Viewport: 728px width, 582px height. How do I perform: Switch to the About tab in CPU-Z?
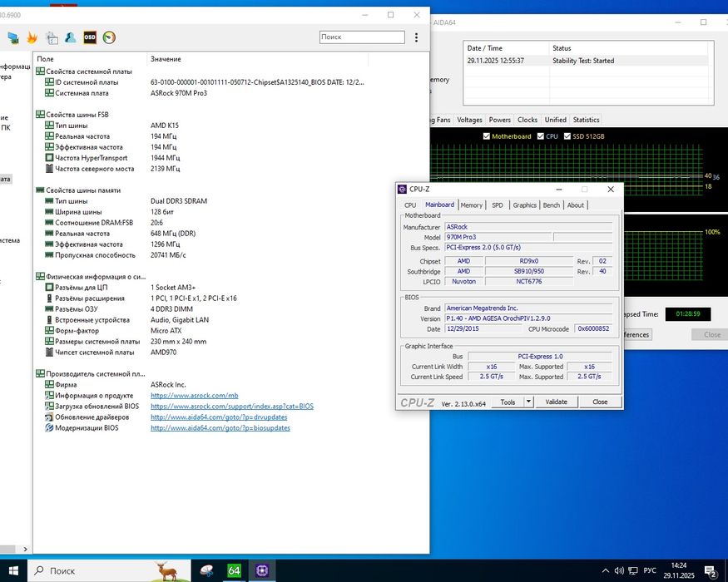(576, 205)
